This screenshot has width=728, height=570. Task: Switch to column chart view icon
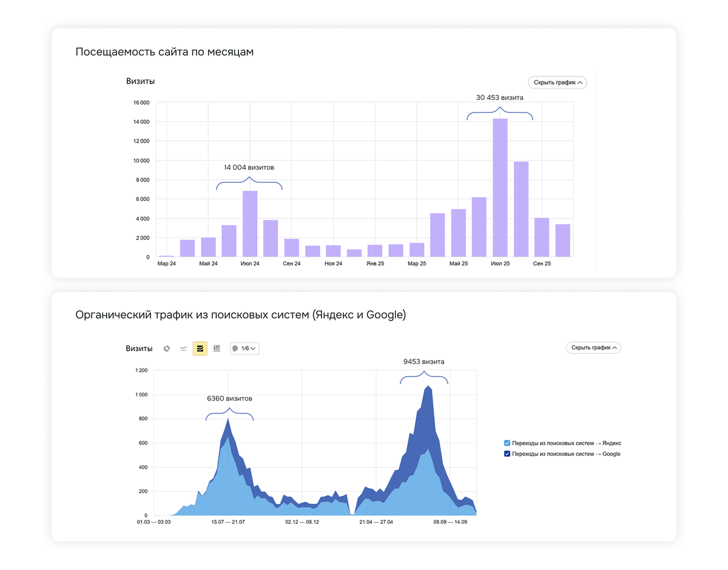217,348
